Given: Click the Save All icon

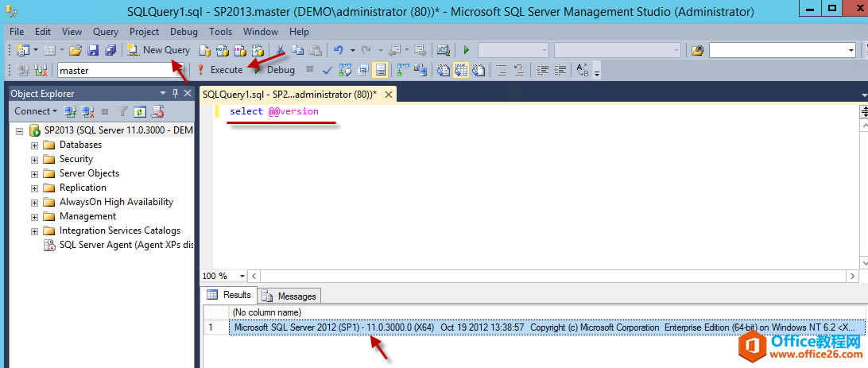Looking at the screenshot, I should pyautogui.click(x=110, y=50).
